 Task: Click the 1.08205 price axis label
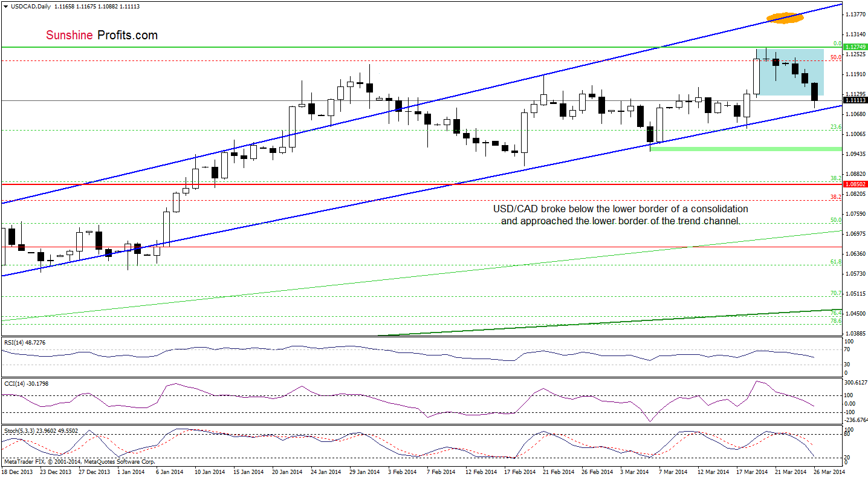[855, 194]
